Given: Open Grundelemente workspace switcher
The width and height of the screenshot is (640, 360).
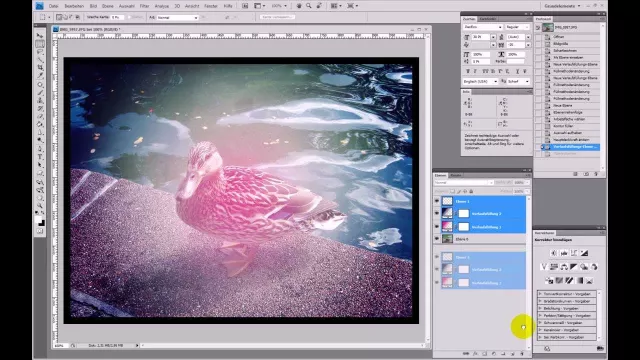Looking at the screenshot, I should click(x=562, y=6).
